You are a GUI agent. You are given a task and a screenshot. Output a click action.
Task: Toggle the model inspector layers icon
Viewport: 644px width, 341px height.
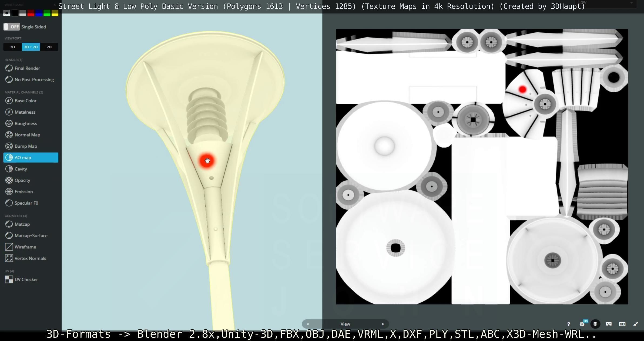595,324
